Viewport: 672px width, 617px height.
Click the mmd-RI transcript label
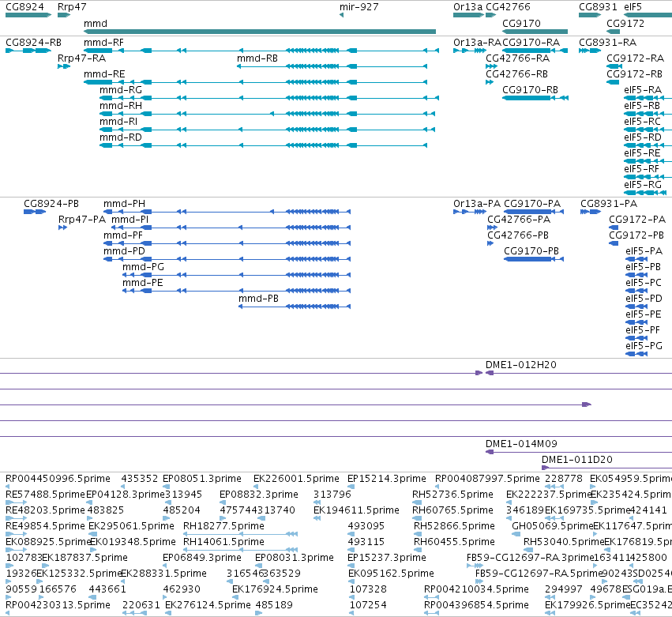pos(118,122)
